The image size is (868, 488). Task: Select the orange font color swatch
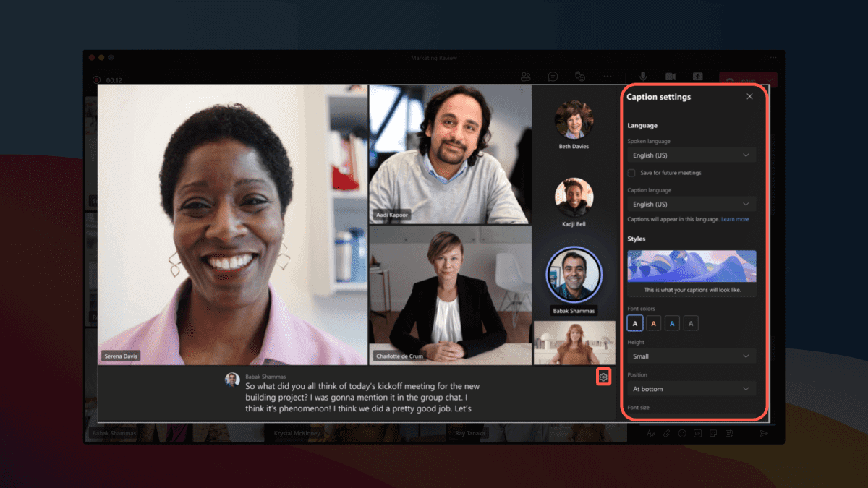(654, 323)
